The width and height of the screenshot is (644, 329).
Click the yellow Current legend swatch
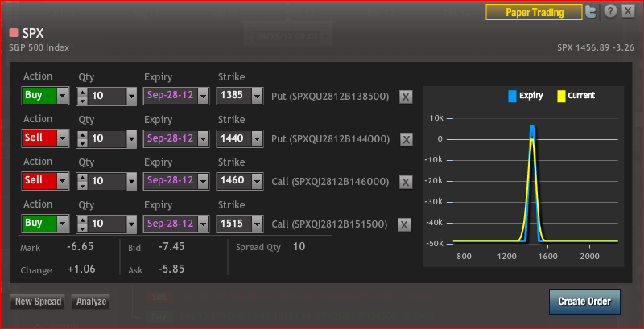click(561, 96)
